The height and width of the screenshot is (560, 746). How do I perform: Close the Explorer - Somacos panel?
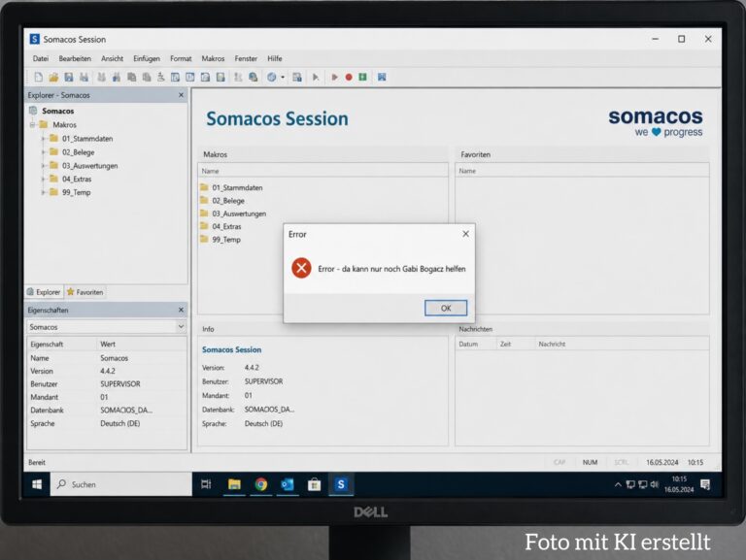tap(181, 95)
